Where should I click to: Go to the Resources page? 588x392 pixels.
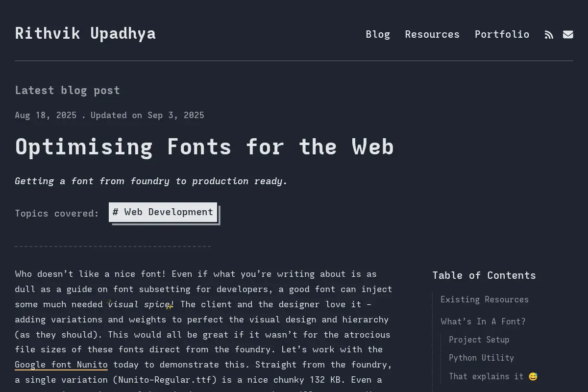(x=432, y=34)
